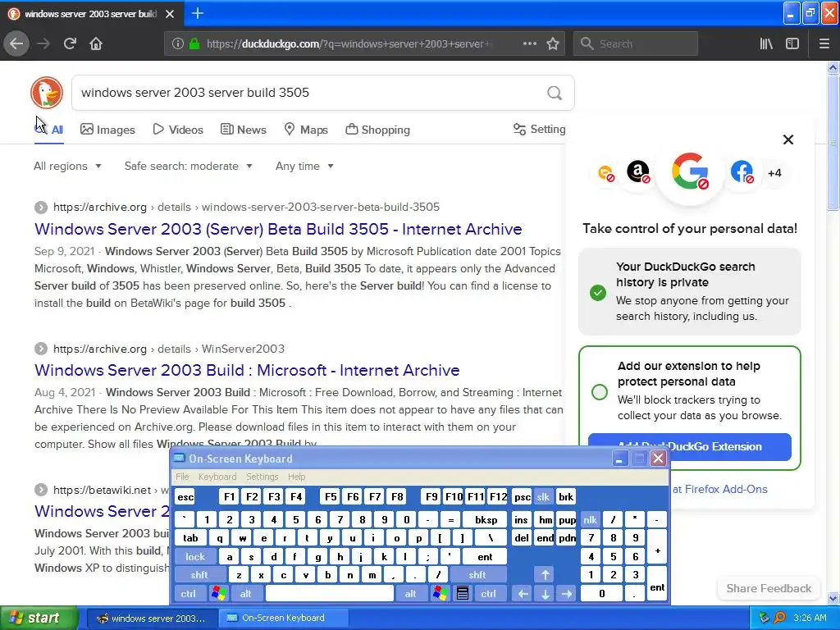
Task: Click the green checkmark for private history
Action: click(x=598, y=293)
